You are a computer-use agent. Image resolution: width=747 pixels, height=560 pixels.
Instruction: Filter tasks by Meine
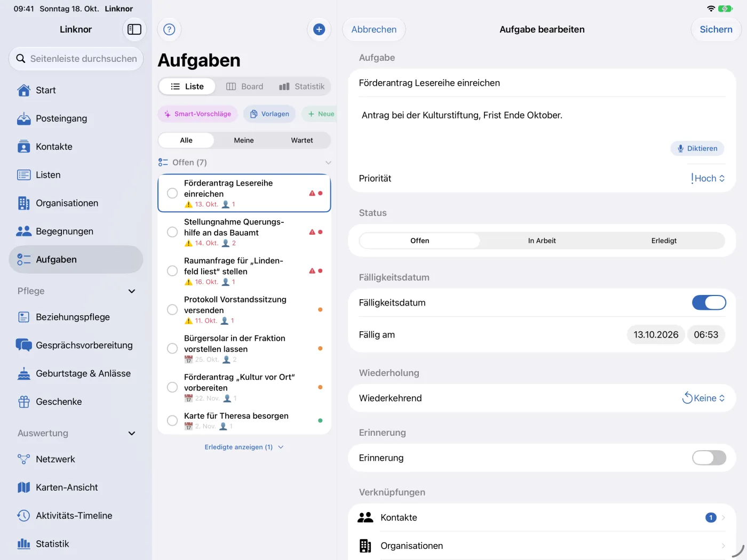(x=244, y=140)
